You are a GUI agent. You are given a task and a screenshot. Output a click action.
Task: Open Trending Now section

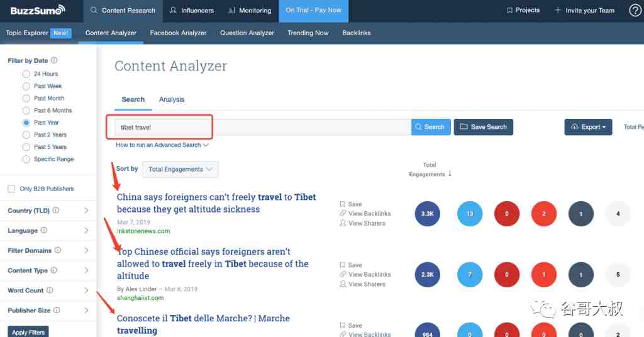(x=308, y=33)
